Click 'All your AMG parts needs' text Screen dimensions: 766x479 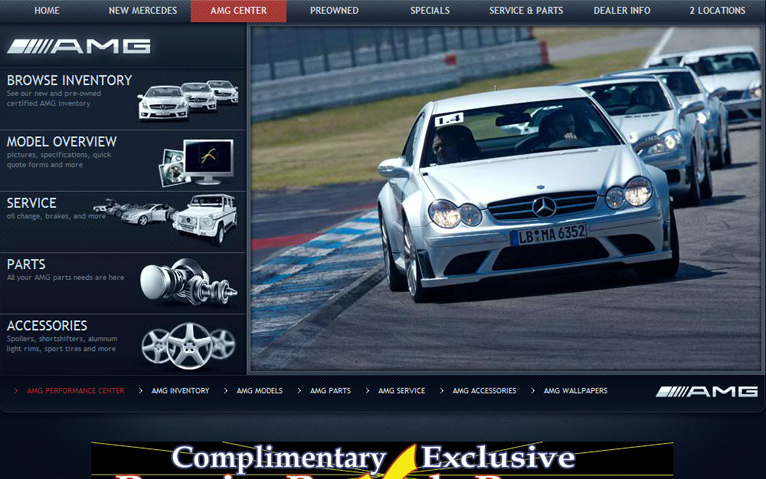point(65,277)
